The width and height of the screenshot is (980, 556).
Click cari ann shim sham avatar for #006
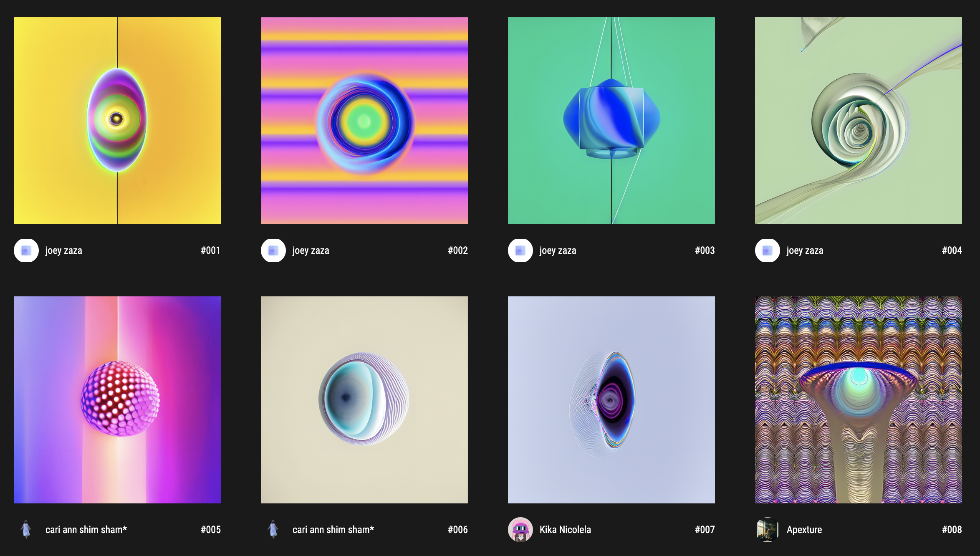[x=273, y=529]
